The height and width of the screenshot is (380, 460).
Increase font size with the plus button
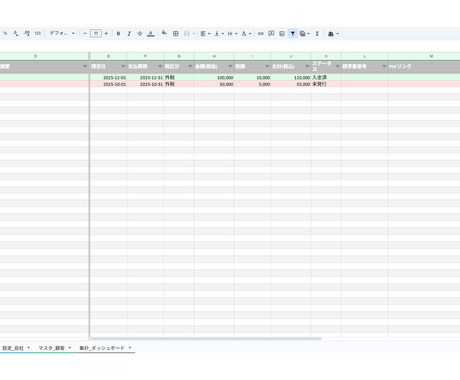(x=106, y=34)
